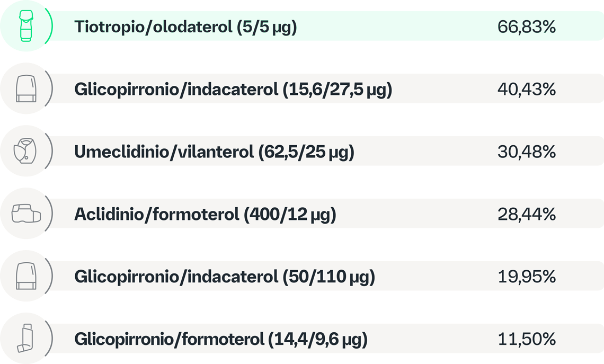This screenshot has height=364, width=604.
Task: Select the Glicopirronio/formoterol metered-dose inhaler icon
Action: tap(25, 338)
